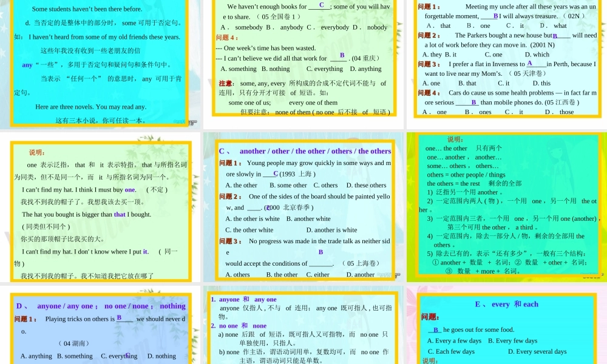Click '我找不到我的帽子了。我想我该去买一顶。'
Screen dimensions: 607x364
83,202
